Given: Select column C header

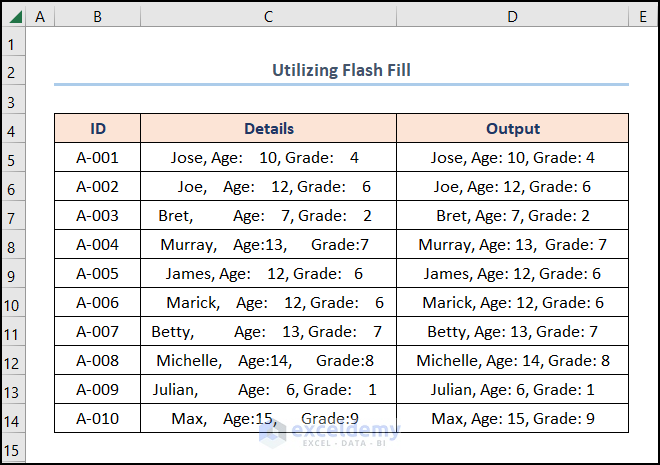Looking at the screenshot, I should (268, 16).
